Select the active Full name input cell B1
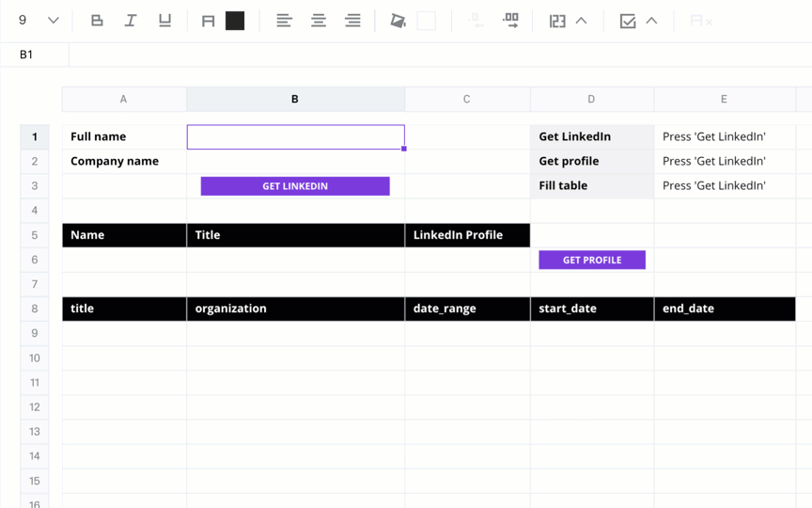812x508 pixels. coord(296,136)
